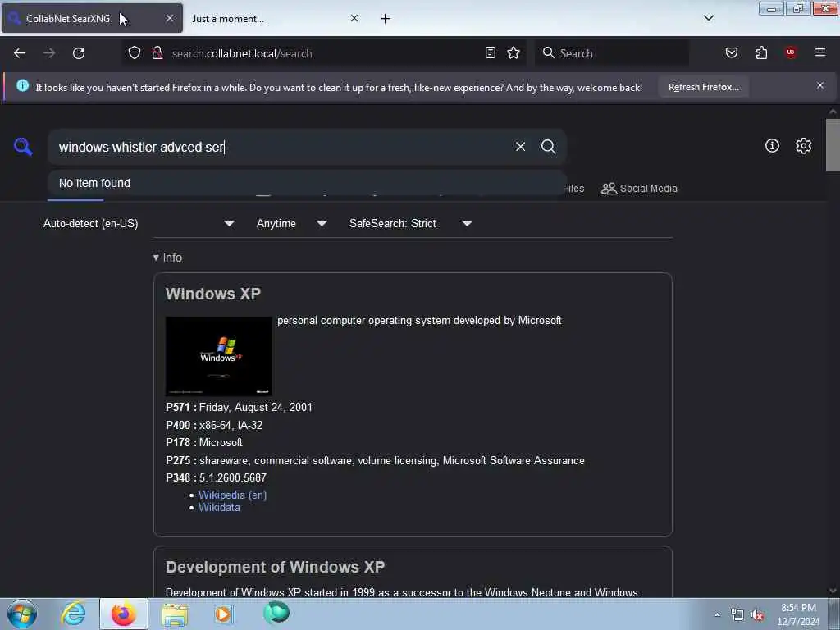Open the Wikidata link

219,507
